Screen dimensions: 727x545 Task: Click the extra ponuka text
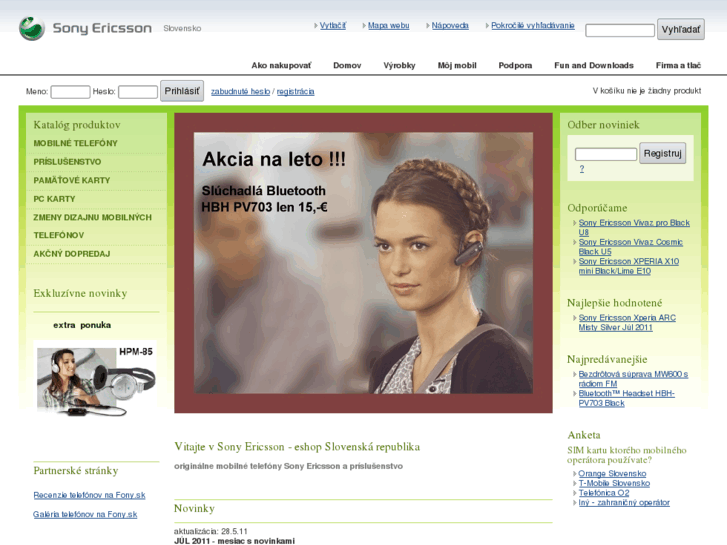tap(82, 325)
